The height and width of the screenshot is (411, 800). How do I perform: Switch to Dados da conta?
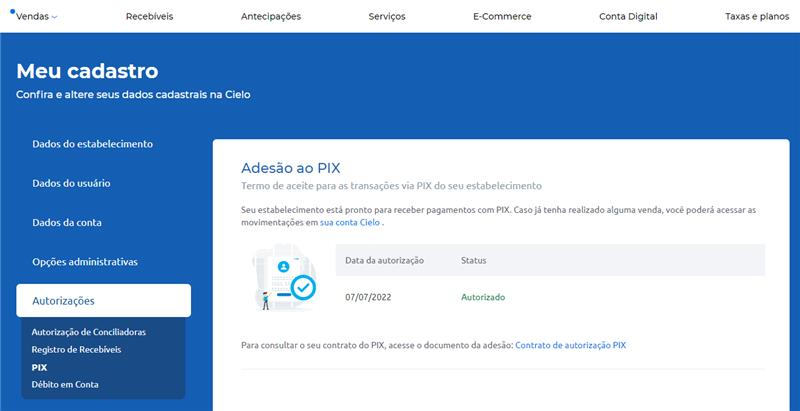[67, 222]
